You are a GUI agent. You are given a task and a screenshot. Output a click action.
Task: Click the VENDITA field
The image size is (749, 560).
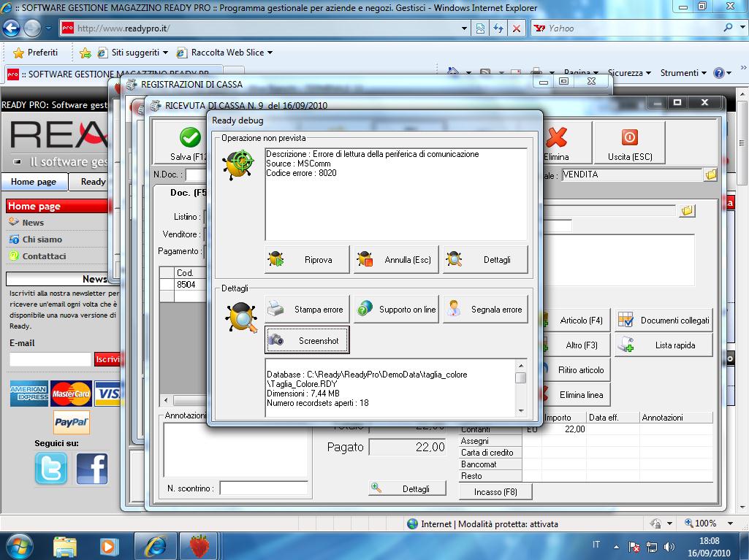(631, 174)
